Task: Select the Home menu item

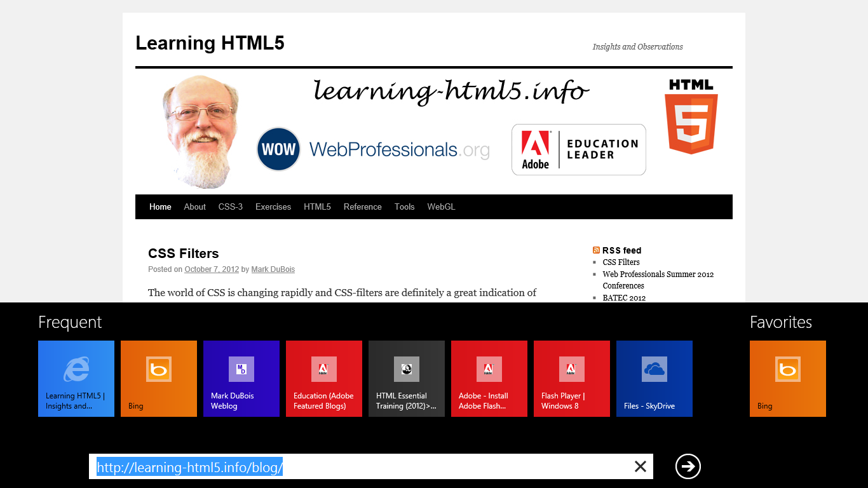Action: pyautogui.click(x=160, y=207)
